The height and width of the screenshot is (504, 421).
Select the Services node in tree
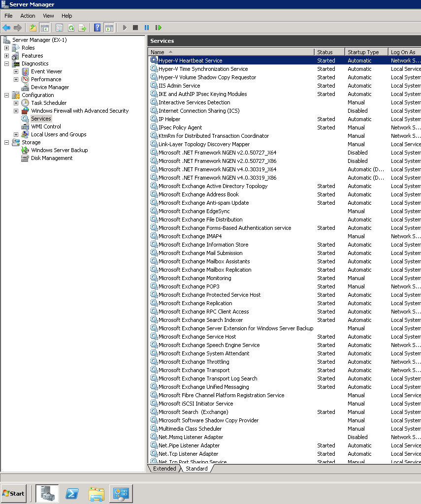pyautogui.click(x=41, y=119)
